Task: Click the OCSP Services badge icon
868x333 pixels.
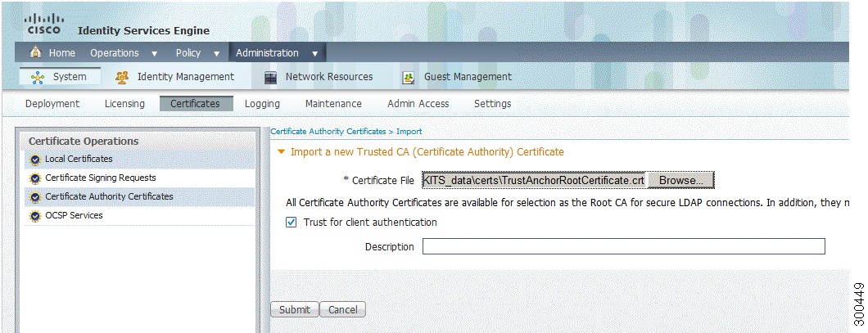Action: pos(36,216)
